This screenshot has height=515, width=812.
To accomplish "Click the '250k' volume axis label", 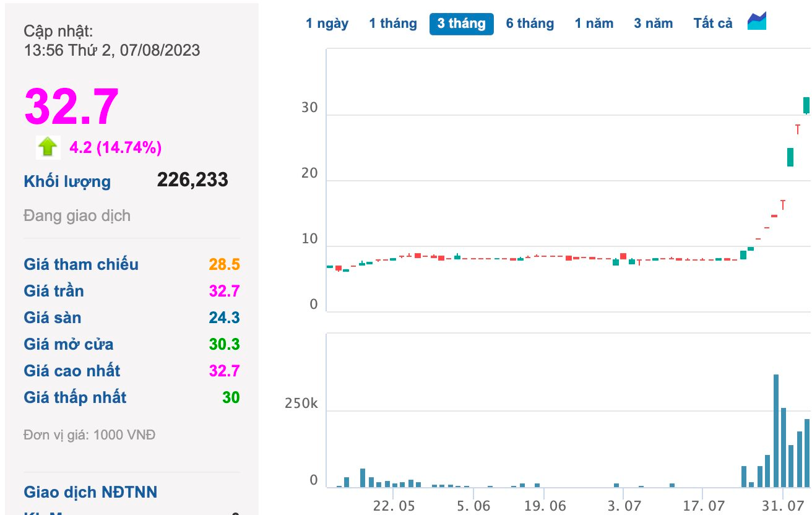I will (x=301, y=404).
